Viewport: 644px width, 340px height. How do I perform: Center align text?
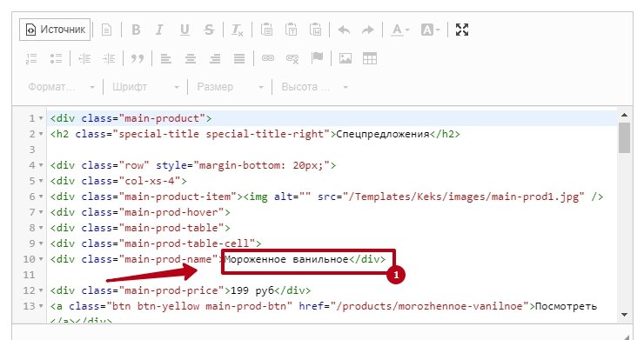(x=191, y=59)
